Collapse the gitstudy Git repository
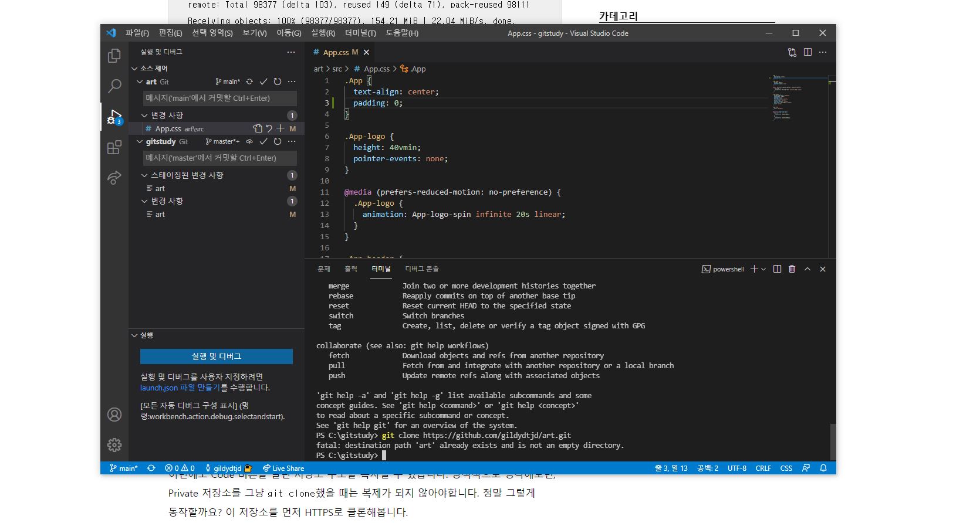 [140, 141]
